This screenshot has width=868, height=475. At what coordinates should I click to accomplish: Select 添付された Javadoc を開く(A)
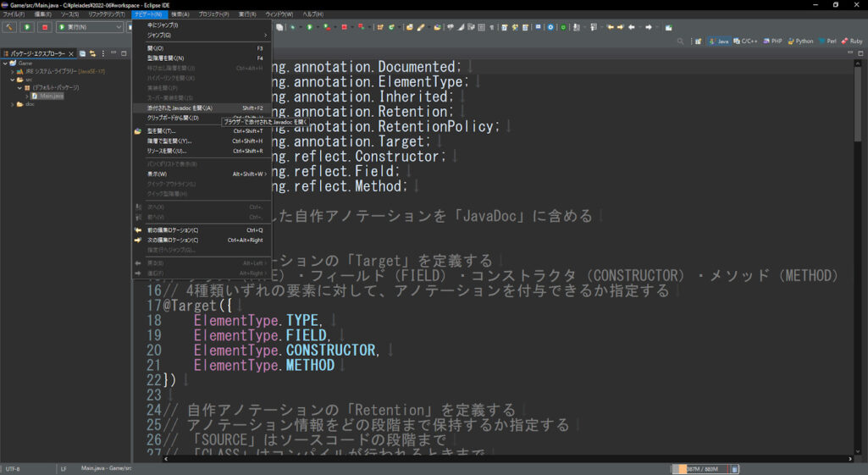pos(202,108)
